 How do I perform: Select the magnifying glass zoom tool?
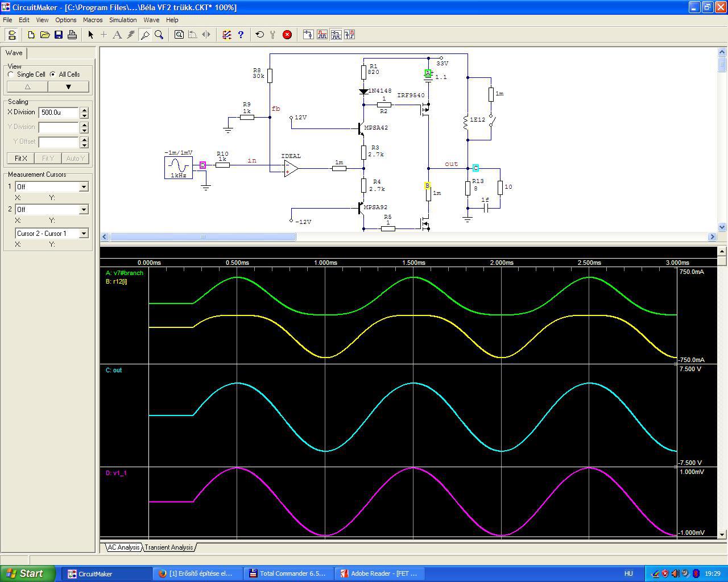pyautogui.click(x=159, y=35)
